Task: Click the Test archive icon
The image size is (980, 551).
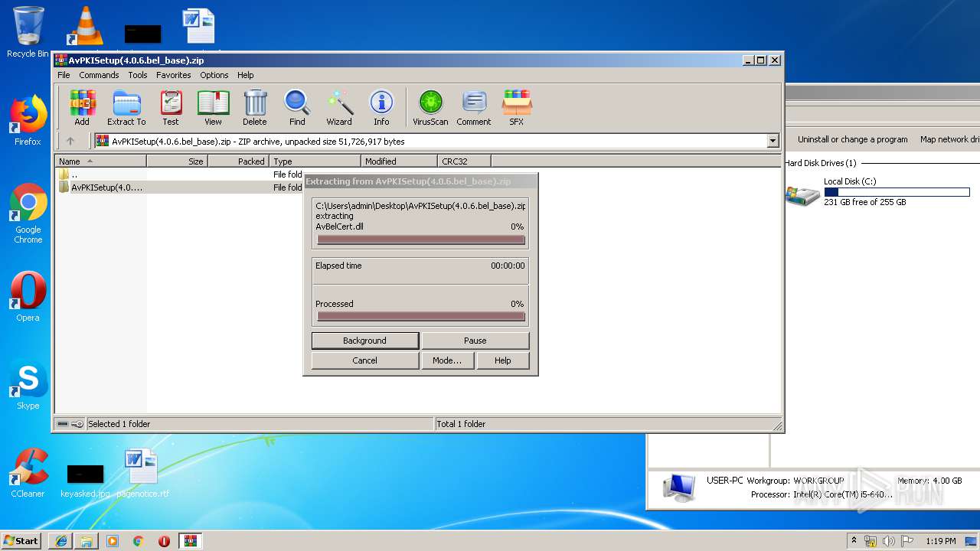Action: [x=171, y=107]
